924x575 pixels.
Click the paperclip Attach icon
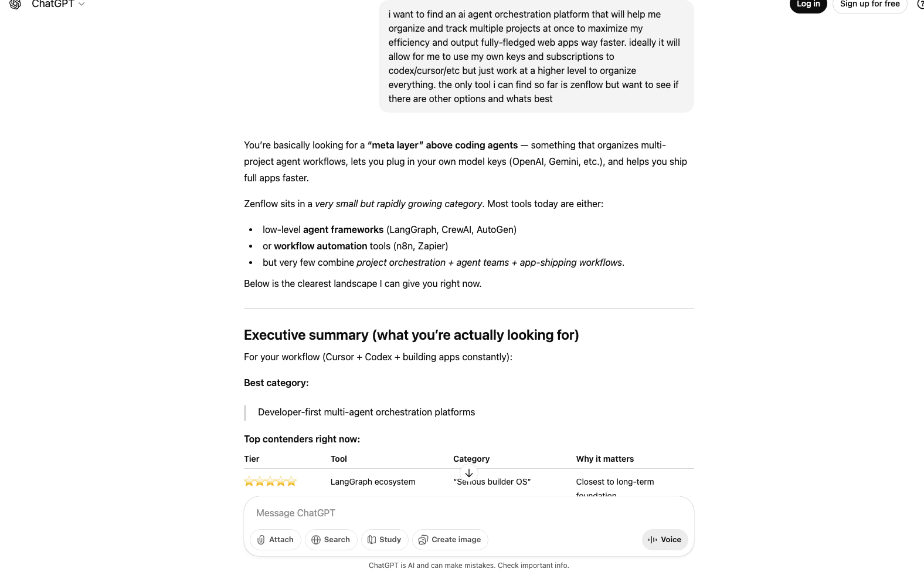point(261,540)
